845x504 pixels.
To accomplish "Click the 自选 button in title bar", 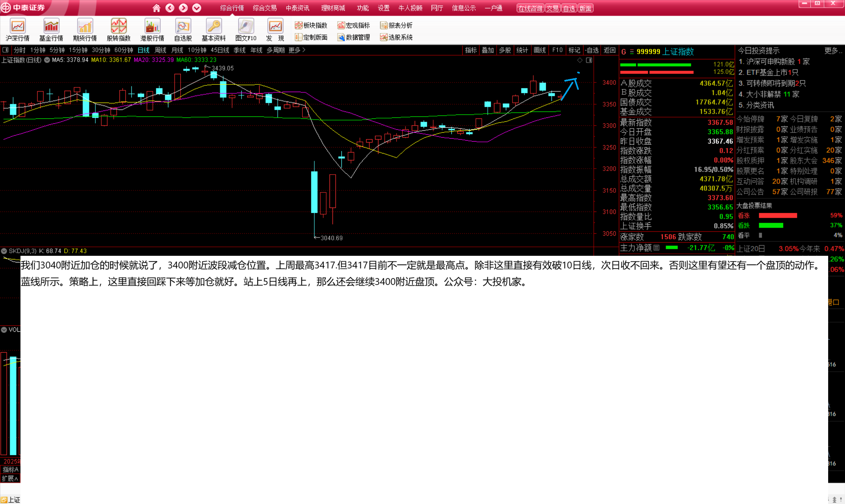I will 569,8.
